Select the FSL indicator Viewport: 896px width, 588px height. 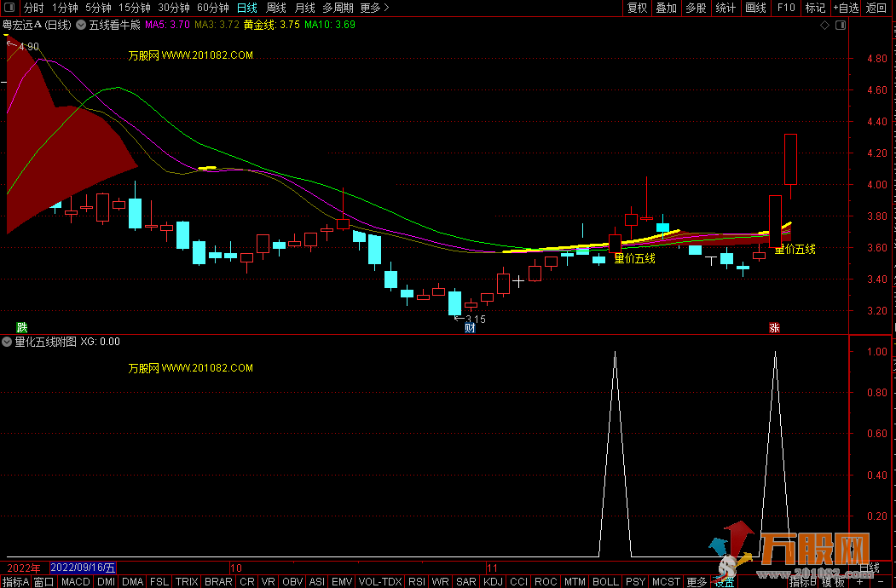[x=159, y=582]
